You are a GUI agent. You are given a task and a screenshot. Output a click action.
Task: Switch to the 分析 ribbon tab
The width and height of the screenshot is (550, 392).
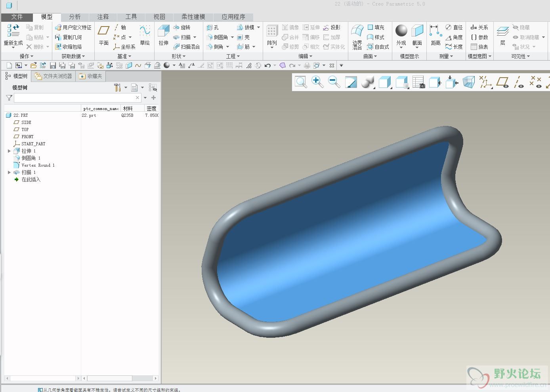74,17
